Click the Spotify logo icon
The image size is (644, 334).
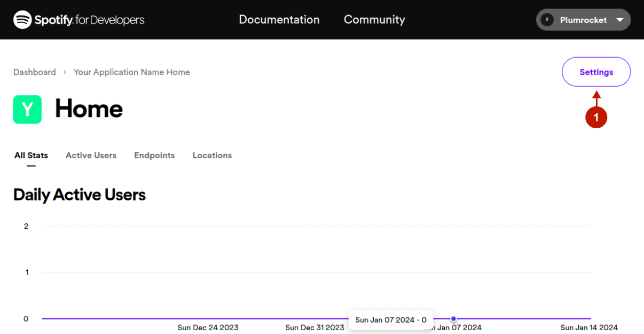coord(22,20)
